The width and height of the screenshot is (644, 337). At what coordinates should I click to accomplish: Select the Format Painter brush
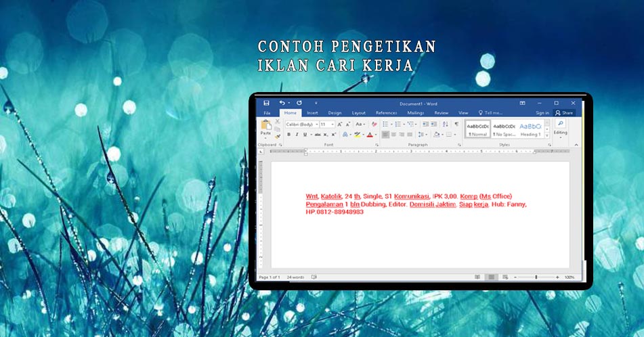pyautogui.click(x=278, y=136)
